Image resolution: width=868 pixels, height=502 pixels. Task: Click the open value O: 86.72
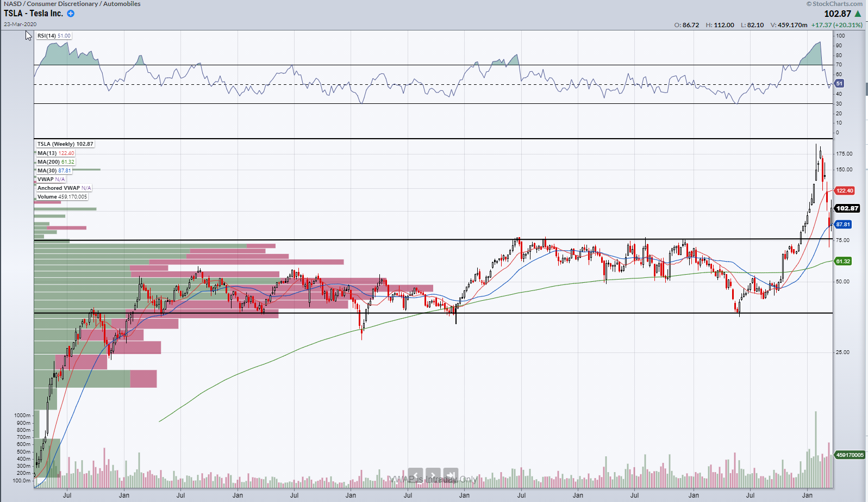[x=686, y=25]
